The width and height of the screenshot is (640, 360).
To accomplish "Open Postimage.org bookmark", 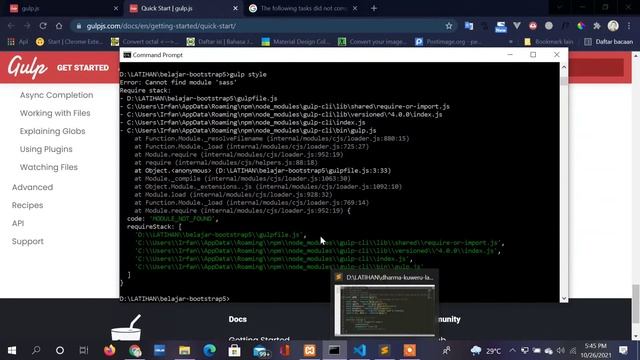I will tap(449, 42).
